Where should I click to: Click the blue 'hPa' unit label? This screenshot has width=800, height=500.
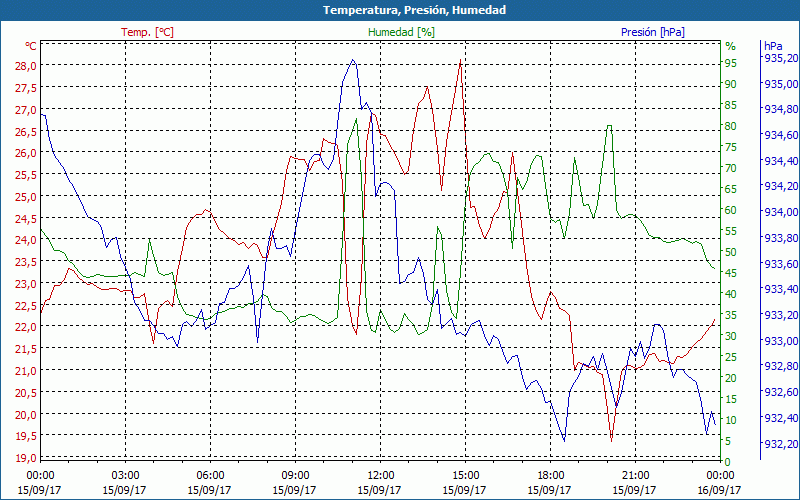(x=773, y=46)
